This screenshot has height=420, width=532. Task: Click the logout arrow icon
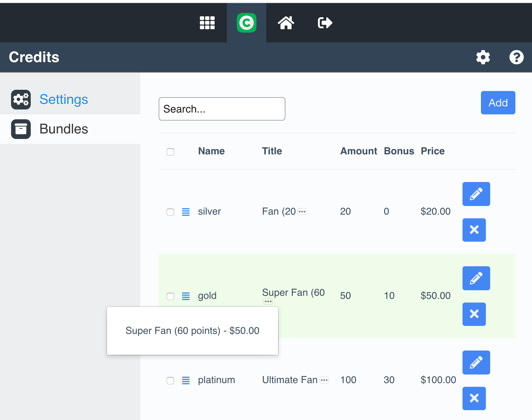coord(325,23)
